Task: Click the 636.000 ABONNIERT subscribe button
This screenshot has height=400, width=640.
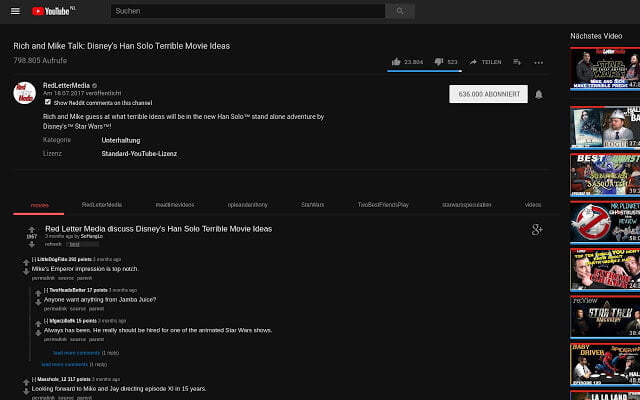Action: 489,94
